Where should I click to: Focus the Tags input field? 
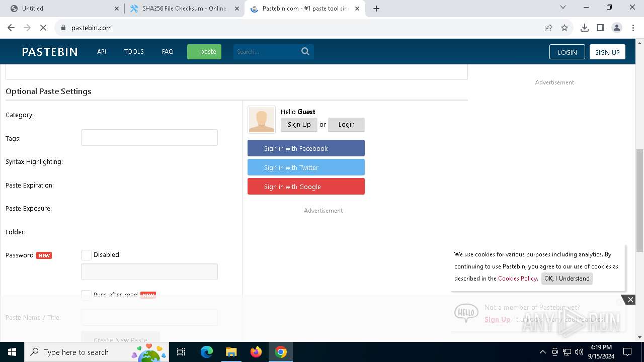click(149, 138)
